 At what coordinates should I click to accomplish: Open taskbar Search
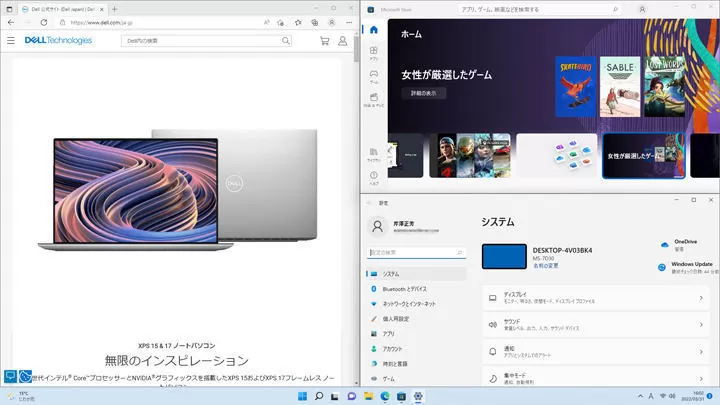(x=319, y=396)
